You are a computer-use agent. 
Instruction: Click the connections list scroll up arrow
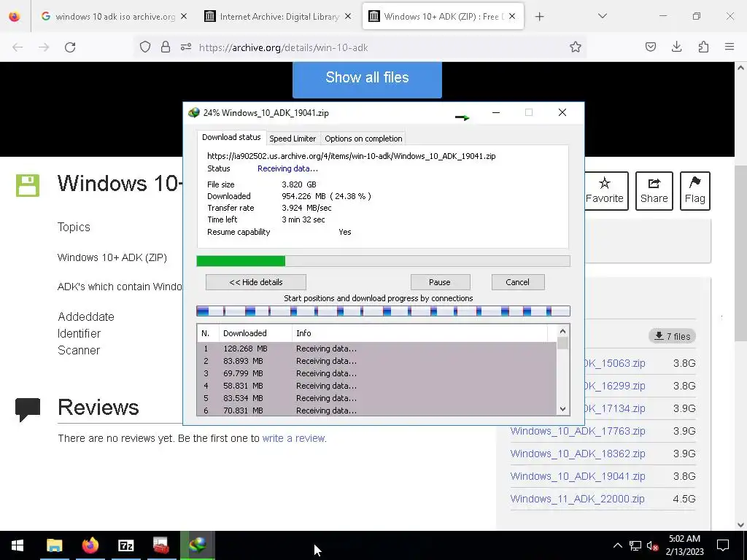(x=562, y=331)
